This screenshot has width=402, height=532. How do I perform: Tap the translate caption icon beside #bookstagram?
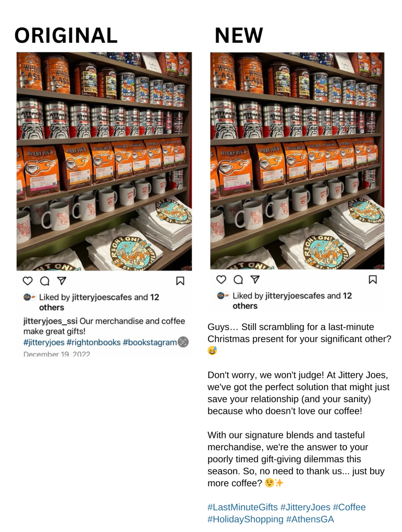(x=183, y=342)
